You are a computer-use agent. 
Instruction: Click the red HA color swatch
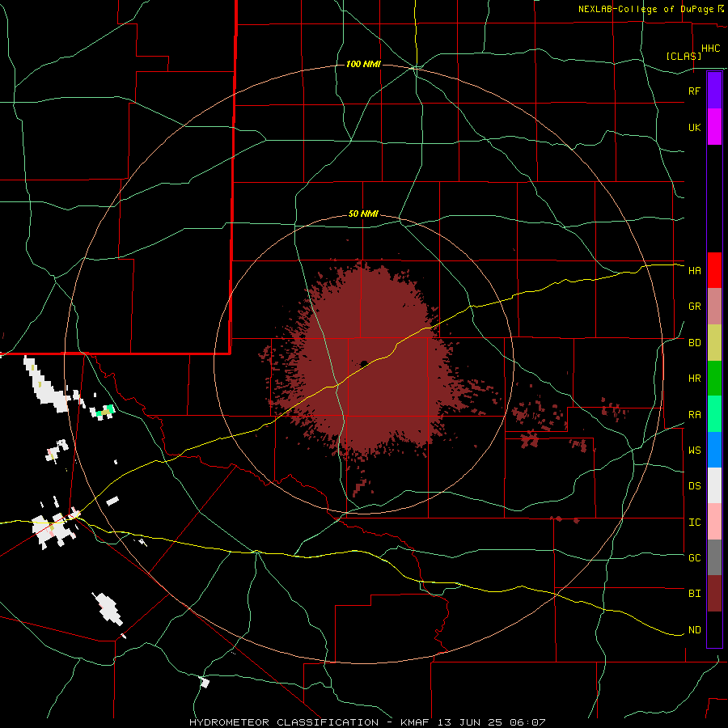714,270
